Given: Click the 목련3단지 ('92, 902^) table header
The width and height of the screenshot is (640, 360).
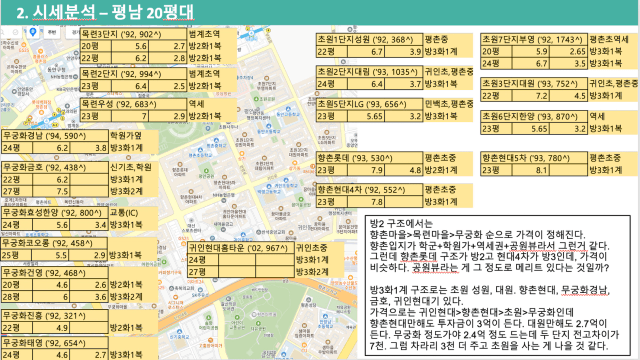Looking at the screenshot, I should click(x=133, y=34).
